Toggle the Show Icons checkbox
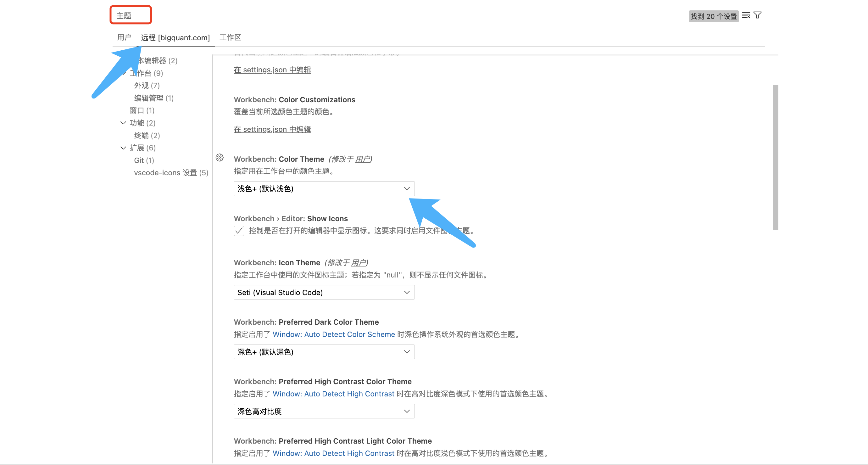 (239, 231)
